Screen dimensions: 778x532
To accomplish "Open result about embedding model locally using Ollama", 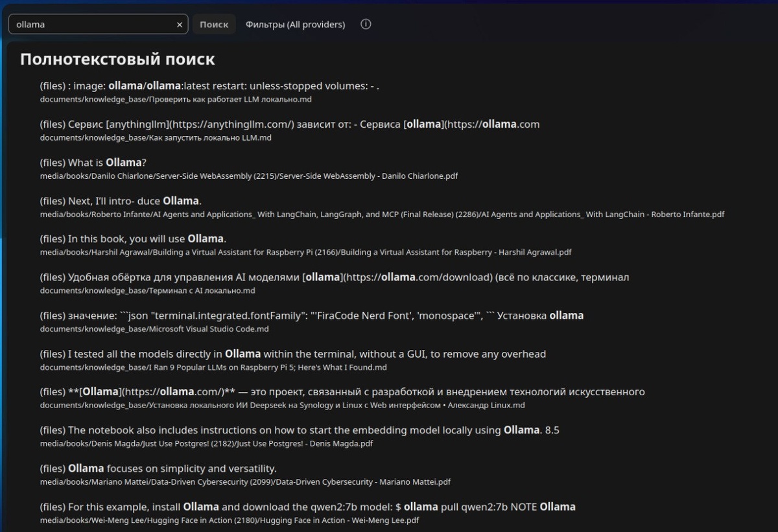I will coord(304,430).
